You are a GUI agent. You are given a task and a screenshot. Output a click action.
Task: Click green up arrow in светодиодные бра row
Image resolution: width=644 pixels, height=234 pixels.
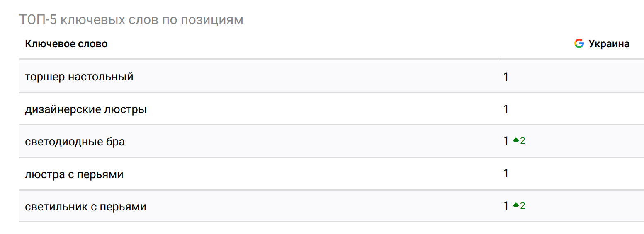pos(516,140)
